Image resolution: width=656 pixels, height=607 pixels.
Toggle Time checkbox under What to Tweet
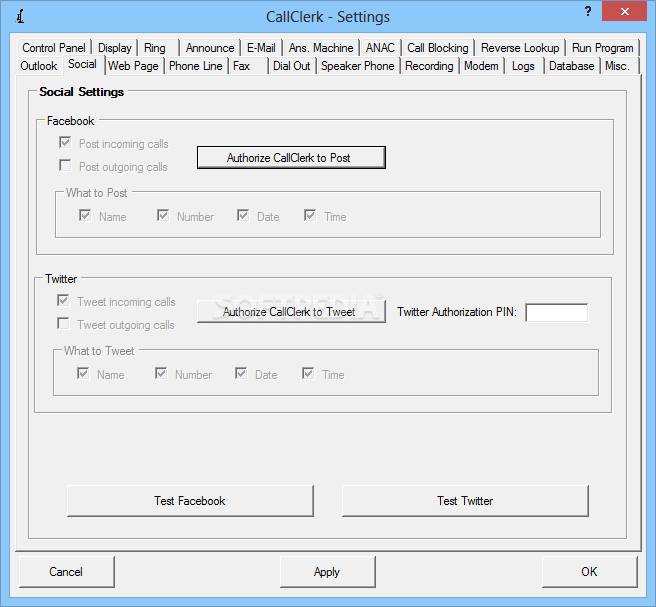coord(308,373)
